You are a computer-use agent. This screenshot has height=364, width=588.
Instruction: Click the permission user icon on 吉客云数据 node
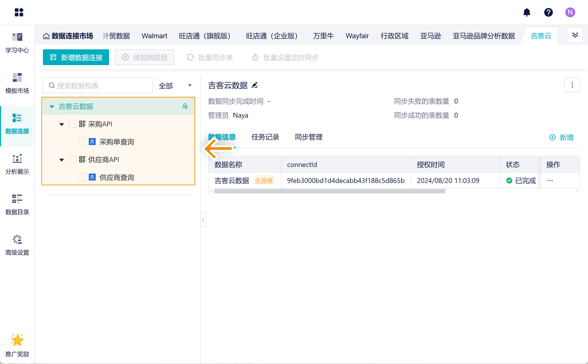pos(185,106)
